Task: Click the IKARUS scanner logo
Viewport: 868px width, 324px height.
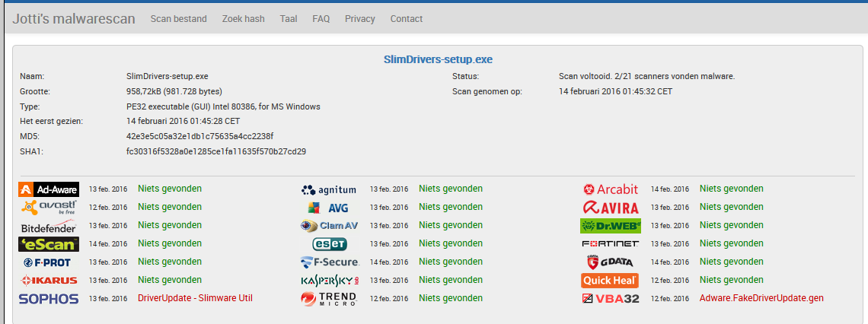Action: tap(49, 281)
